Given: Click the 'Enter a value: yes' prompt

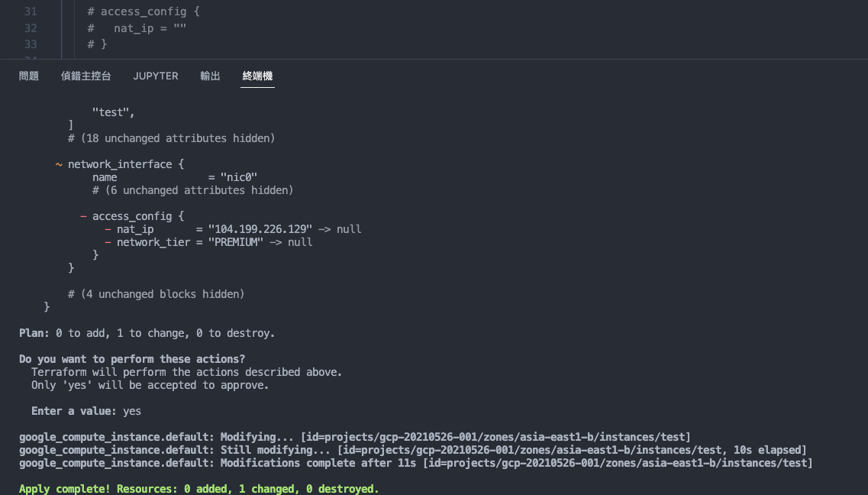Looking at the screenshot, I should tap(86, 412).
